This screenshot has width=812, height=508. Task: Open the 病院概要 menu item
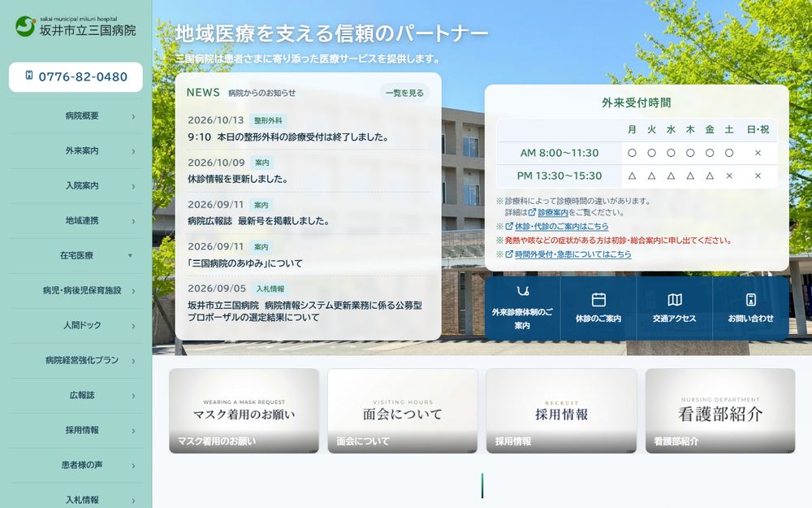click(76, 116)
